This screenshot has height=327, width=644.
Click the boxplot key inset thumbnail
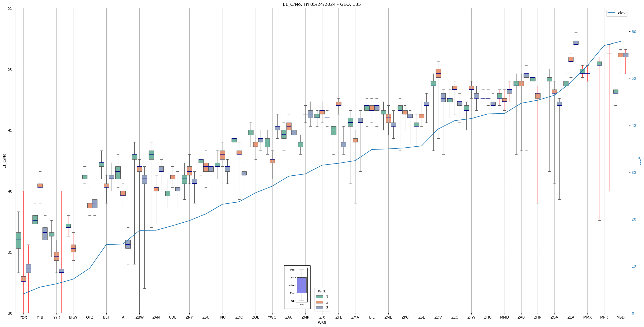[x=297, y=287]
